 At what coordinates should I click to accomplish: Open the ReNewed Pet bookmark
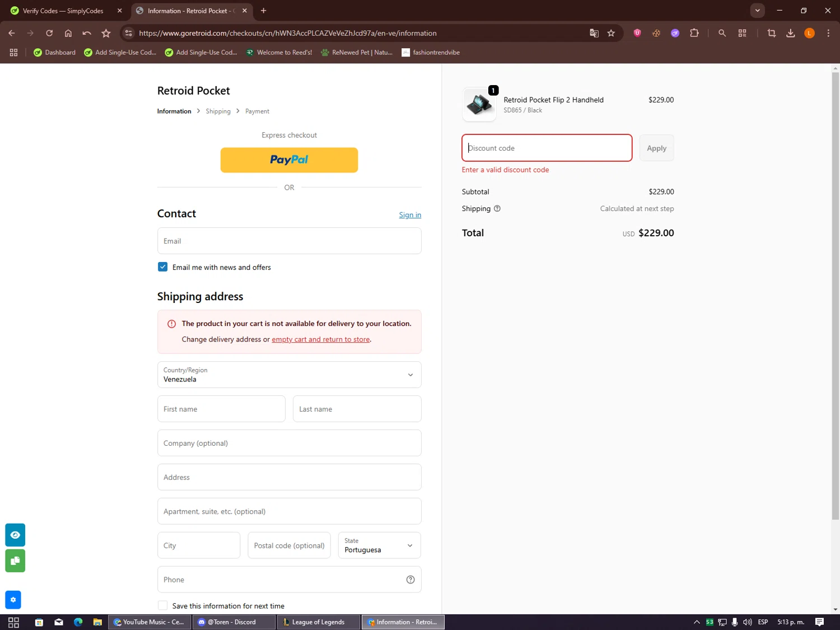[x=357, y=52]
